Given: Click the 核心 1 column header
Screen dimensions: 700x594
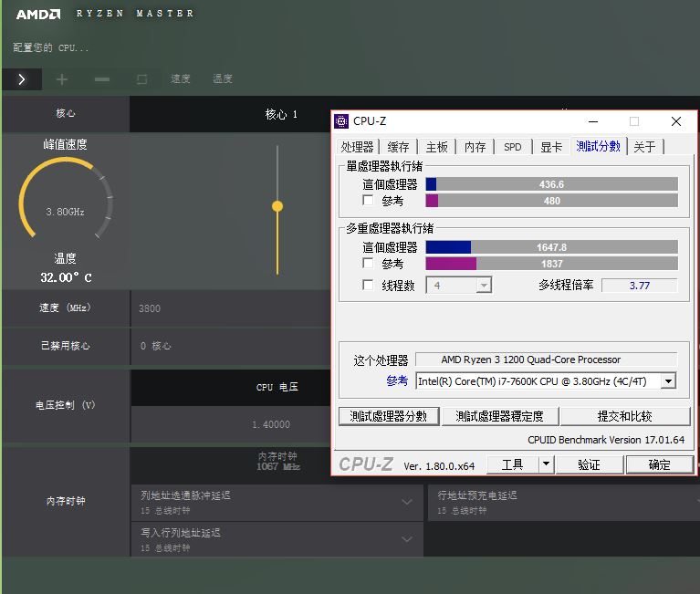Looking at the screenshot, I should [x=281, y=114].
